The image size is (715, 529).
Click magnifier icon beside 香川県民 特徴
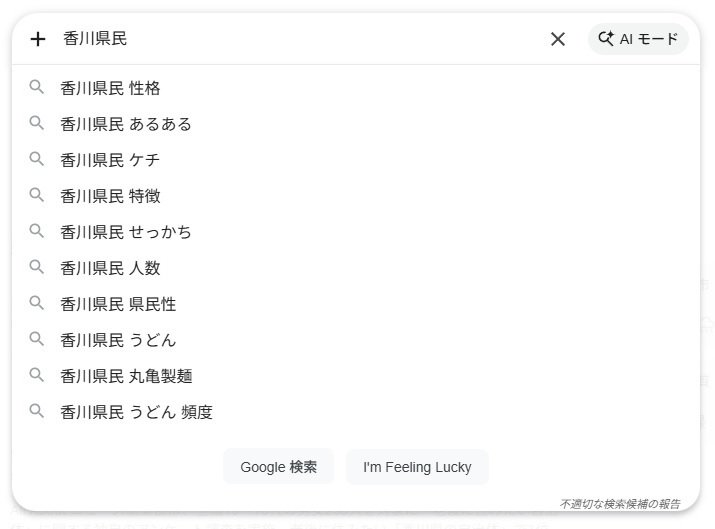click(37, 196)
